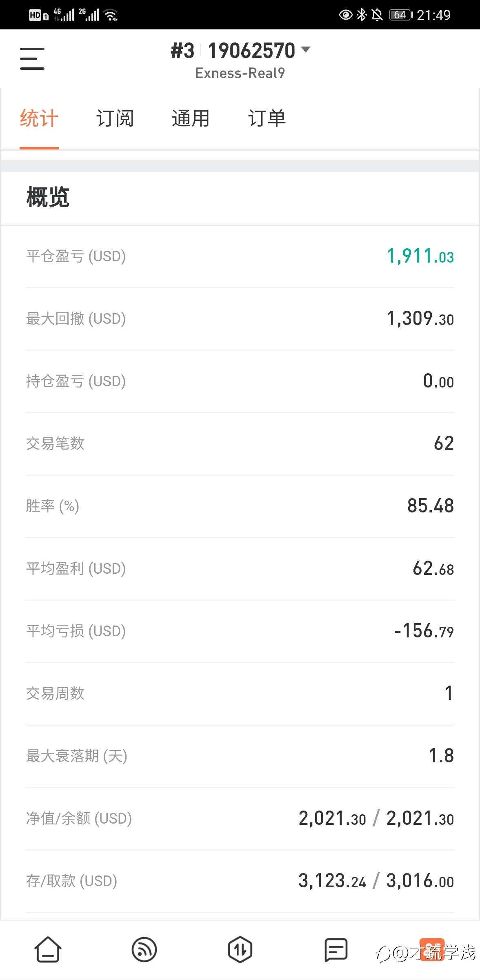
Task: Expand the account 19062570 dropdown arrow
Action: click(305, 50)
